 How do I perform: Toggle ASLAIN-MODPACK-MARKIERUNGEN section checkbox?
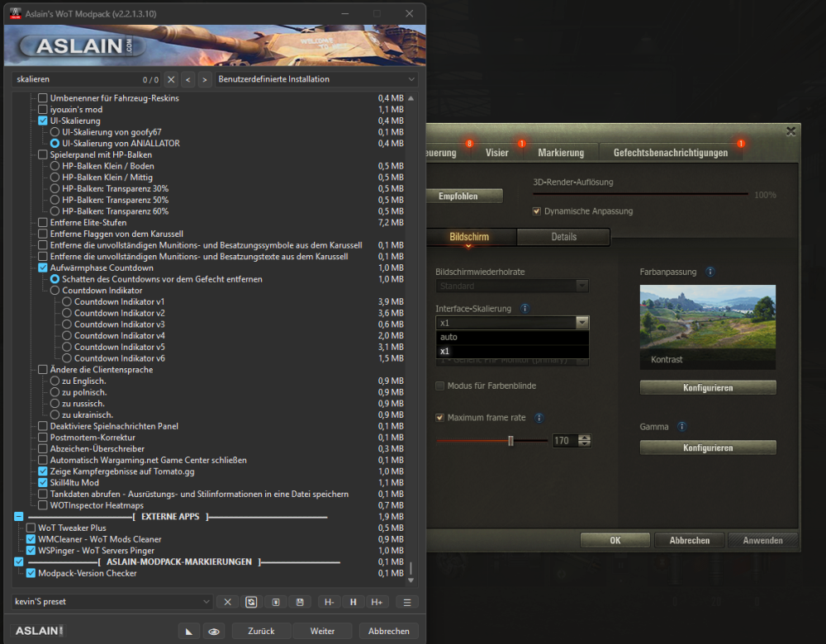pyautogui.click(x=18, y=562)
